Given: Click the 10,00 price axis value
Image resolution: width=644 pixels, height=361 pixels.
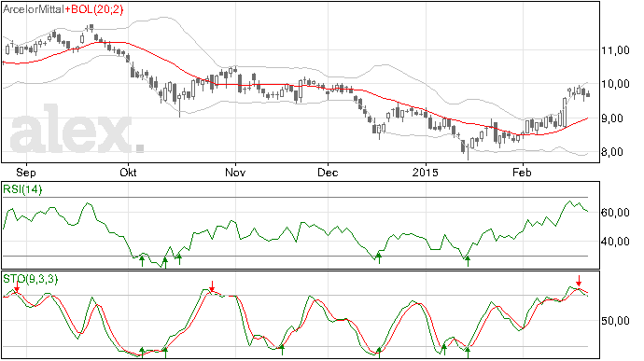Looking at the screenshot, I should pos(615,84).
